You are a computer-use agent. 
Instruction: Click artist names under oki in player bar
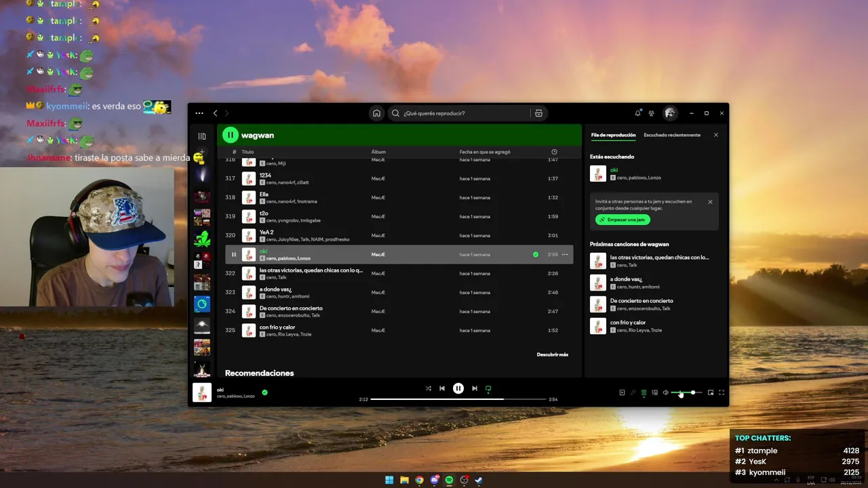pyautogui.click(x=236, y=396)
